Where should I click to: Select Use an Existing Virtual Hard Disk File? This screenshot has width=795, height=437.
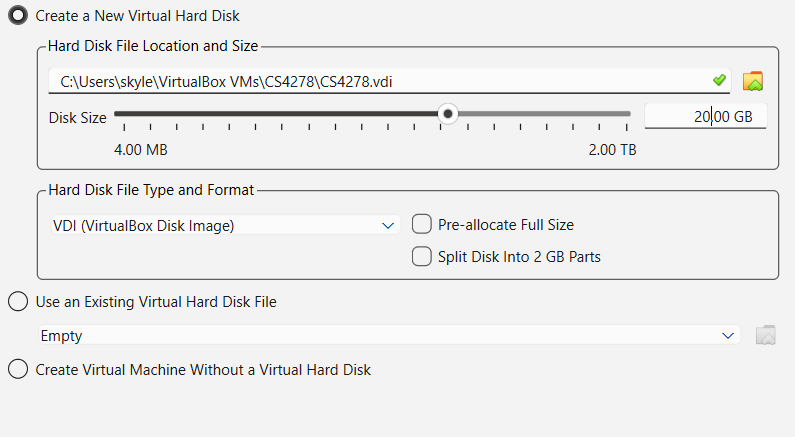click(x=18, y=301)
